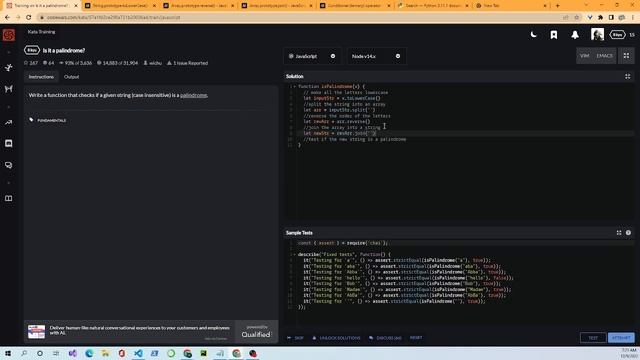Open the docs book icon in sidebar
The height and width of the screenshot is (360, 640).
coord(9,198)
